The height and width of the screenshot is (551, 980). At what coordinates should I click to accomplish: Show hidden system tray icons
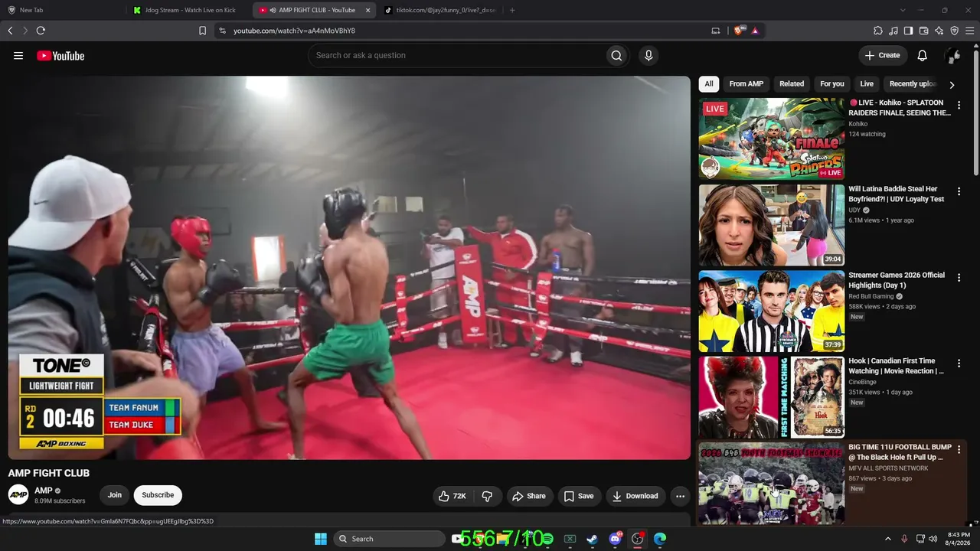[888, 539]
